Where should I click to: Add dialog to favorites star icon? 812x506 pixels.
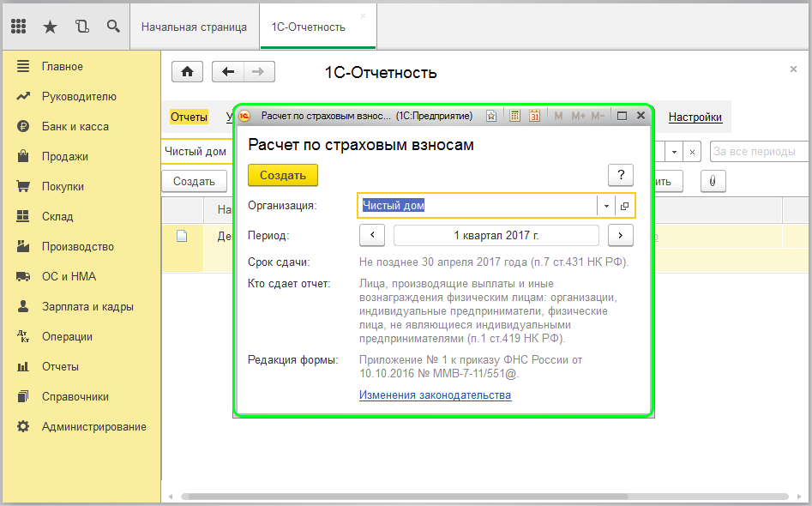click(491, 116)
